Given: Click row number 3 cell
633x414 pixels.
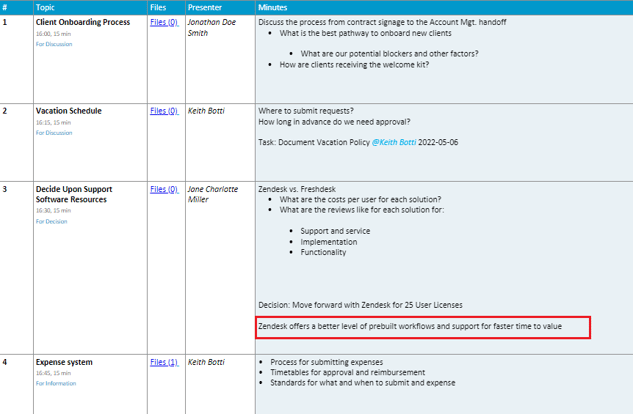Looking at the screenshot, I should pos(17,268).
